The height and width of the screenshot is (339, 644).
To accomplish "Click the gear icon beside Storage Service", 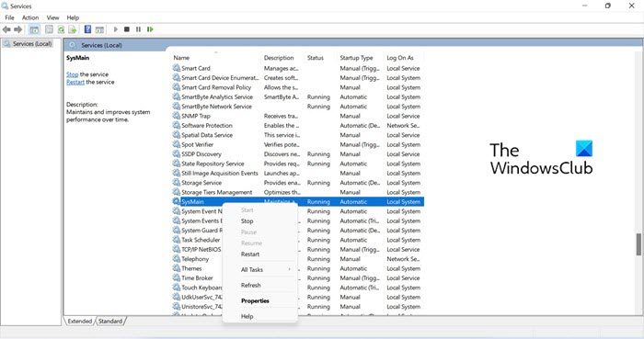I will 177,183.
